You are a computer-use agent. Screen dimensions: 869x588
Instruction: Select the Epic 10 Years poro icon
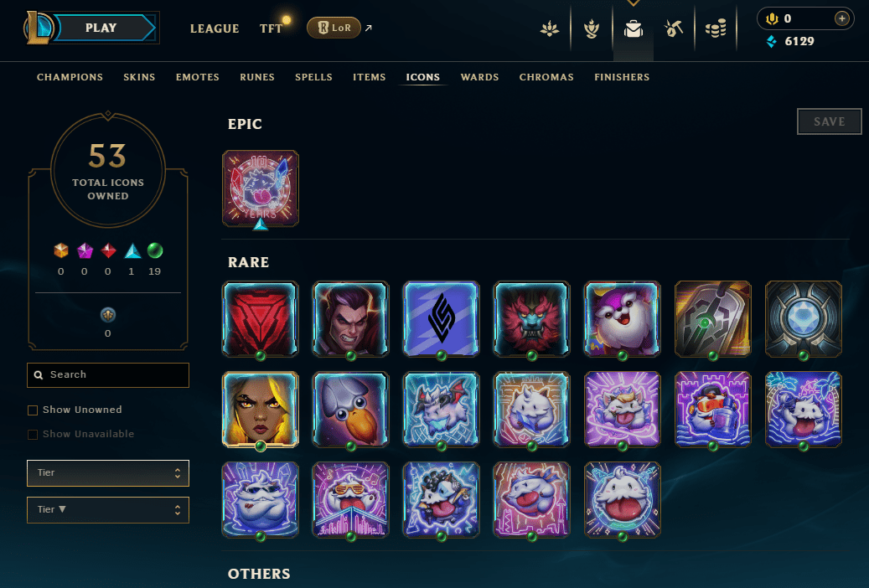(261, 188)
